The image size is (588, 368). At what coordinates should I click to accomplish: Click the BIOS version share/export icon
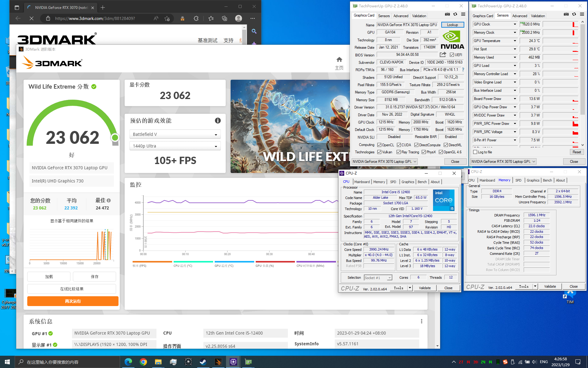443,55
